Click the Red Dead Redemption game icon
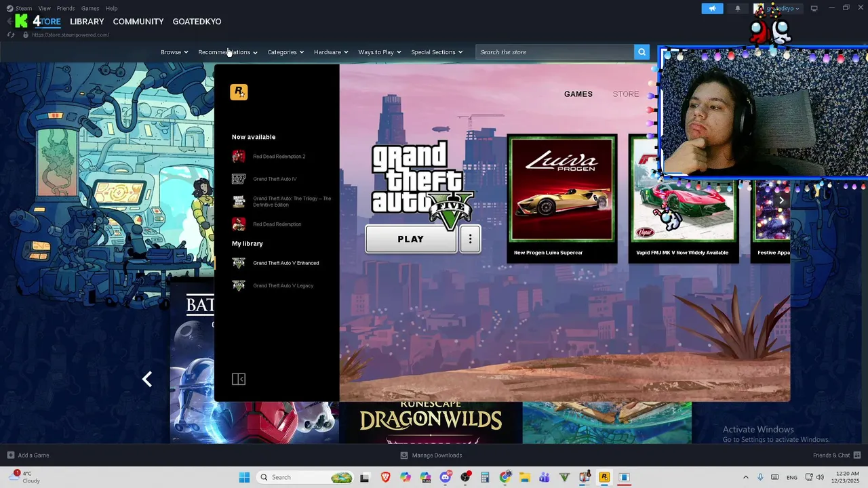Image resolution: width=868 pixels, height=488 pixels. pos(239,224)
